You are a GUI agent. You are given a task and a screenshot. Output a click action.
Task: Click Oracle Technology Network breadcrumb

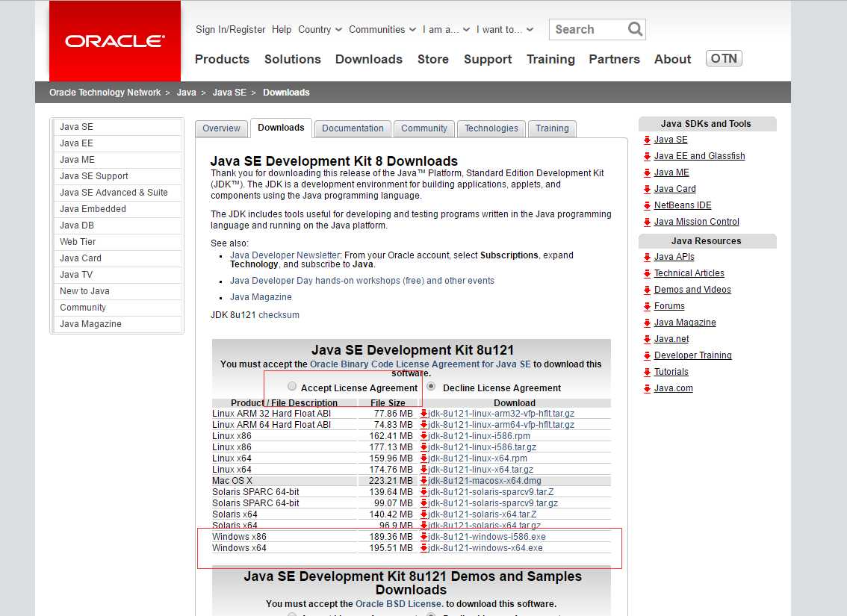105,93
